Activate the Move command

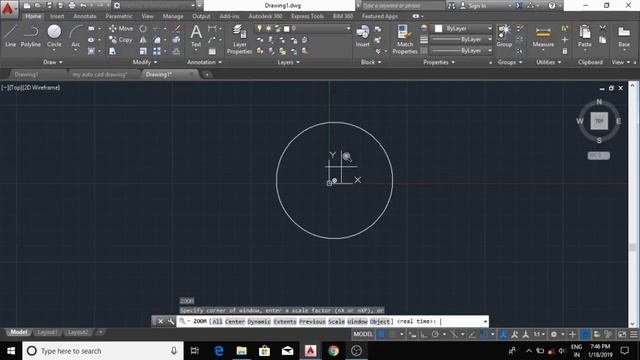point(121,29)
